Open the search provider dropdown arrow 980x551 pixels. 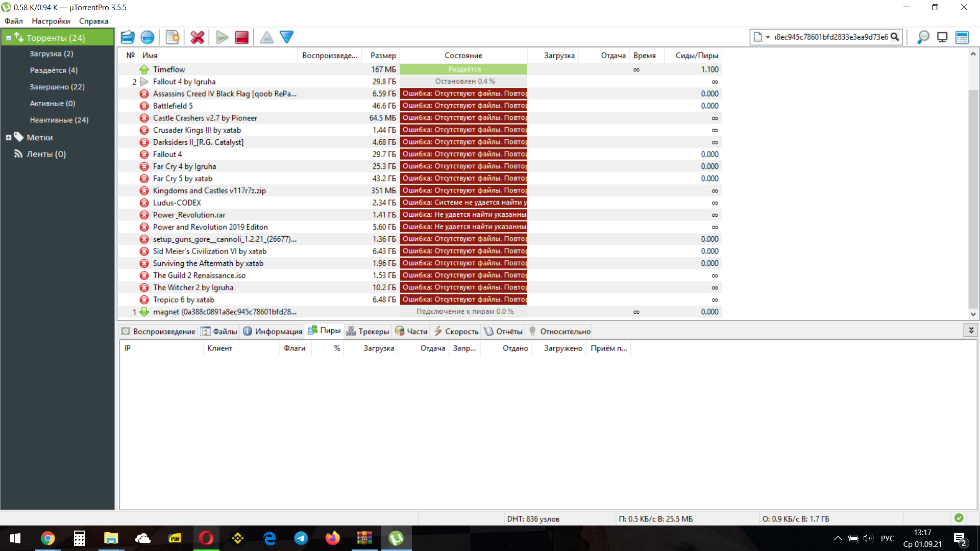click(768, 37)
